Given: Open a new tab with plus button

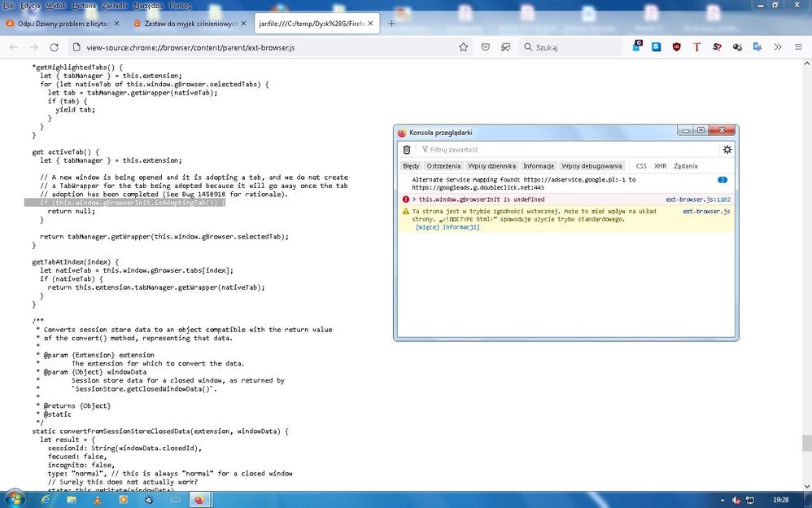Looking at the screenshot, I should coord(391,24).
